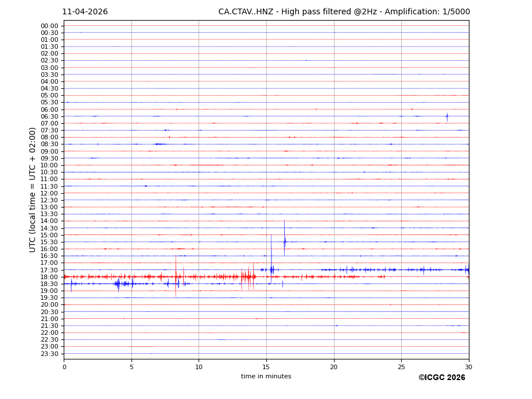Click the 'time in minutes' axis label
532x399 pixels.
[x=266, y=377]
